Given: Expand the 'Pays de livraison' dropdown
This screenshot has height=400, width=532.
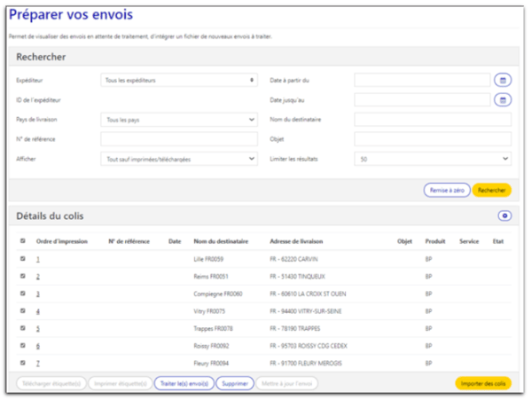Looking at the screenshot, I should pos(178,119).
